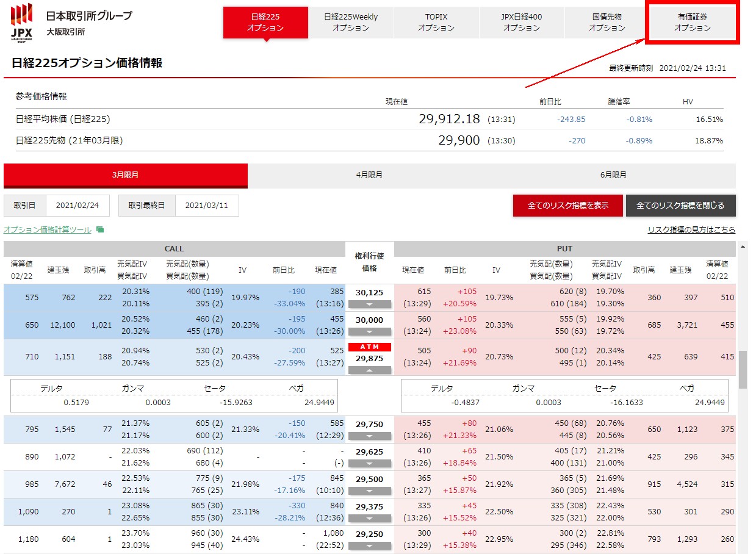This screenshot has width=756, height=554.
Task: Click the page heading 日経225オプション価格情報
Action: click(x=87, y=63)
